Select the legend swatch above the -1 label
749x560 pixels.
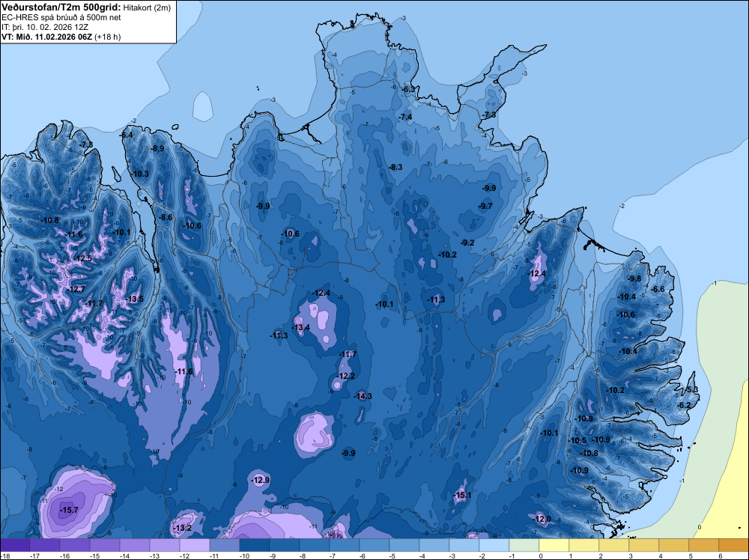(x=524, y=545)
